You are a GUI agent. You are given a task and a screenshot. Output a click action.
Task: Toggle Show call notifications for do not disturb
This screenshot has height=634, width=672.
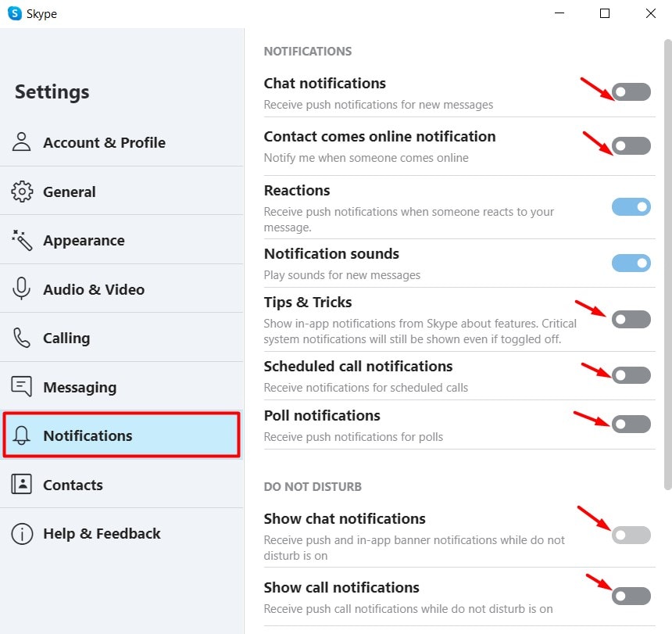pos(631,596)
